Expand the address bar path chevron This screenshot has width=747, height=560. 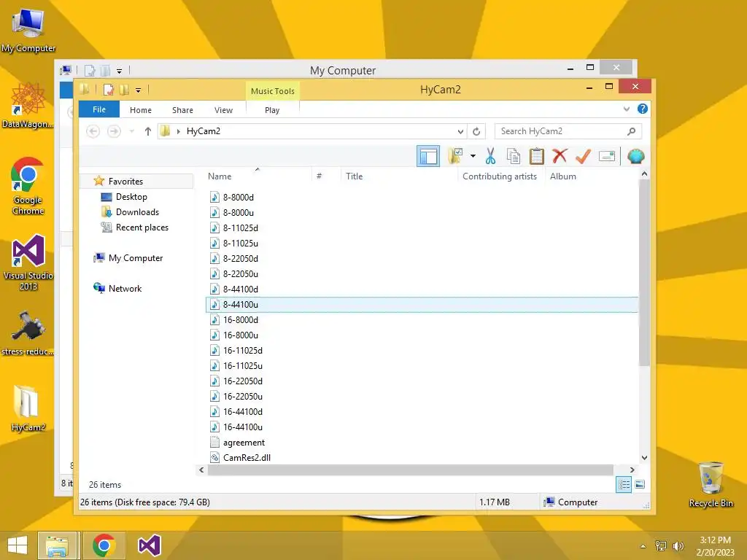(x=178, y=131)
